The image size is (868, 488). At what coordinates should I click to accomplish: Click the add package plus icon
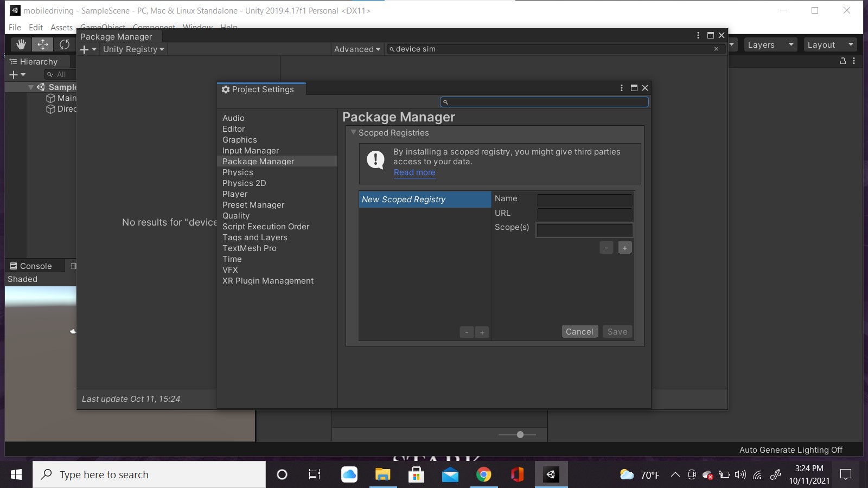pyautogui.click(x=85, y=49)
